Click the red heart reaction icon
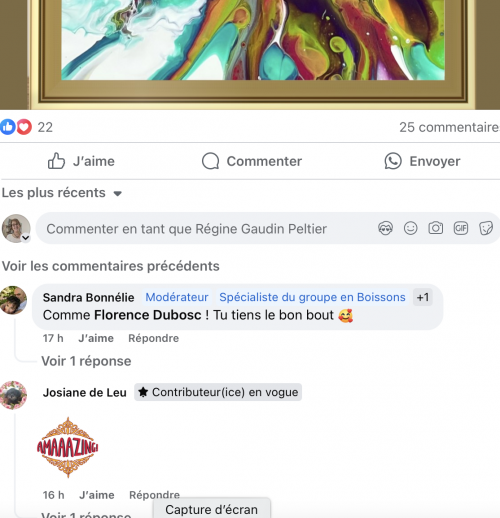500x518 pixels. tap(24, 127)
